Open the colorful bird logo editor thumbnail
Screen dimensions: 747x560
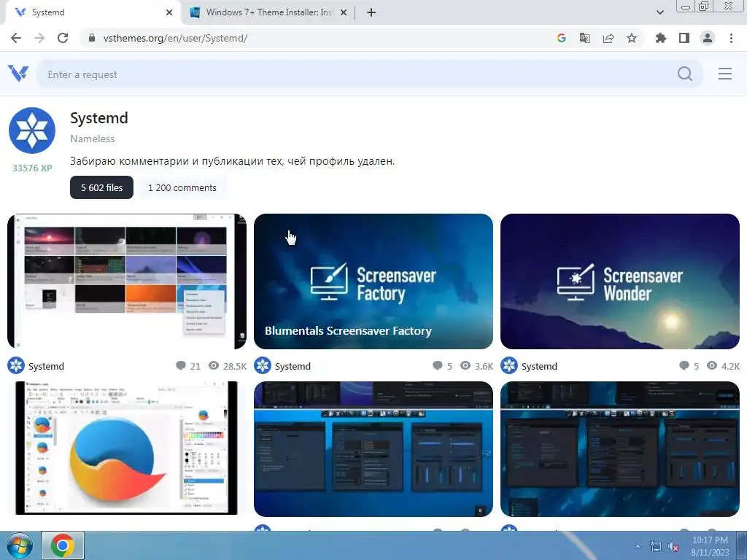[127, 448]
